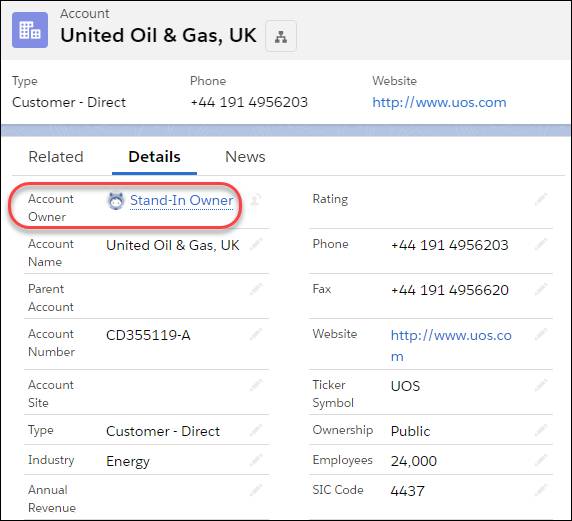Image resolution: width=572 pixels, height=521 pixels.
Task: Edit the Rating field pencil icon
Action: click(541, 199)
